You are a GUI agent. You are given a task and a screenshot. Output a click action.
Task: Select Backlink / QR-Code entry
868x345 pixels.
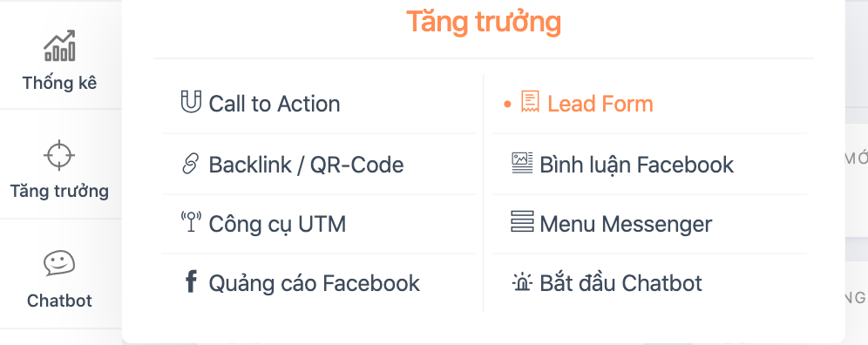click(x=306, y=165)
